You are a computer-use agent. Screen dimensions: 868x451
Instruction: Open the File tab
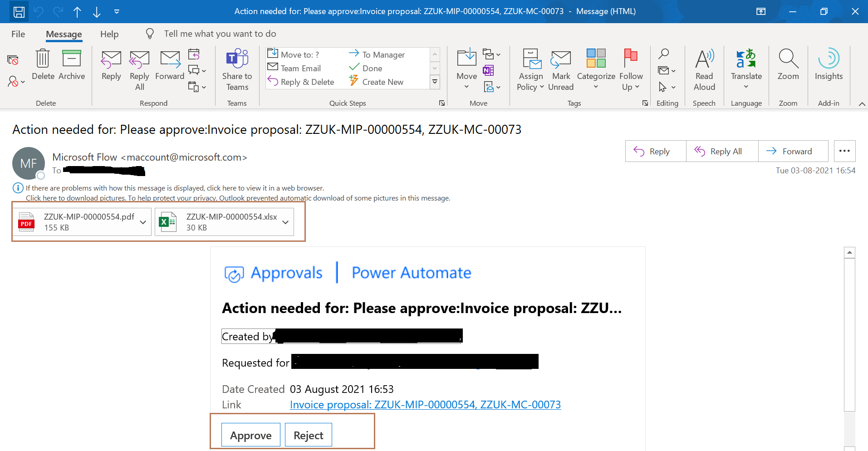click(18, 34)
